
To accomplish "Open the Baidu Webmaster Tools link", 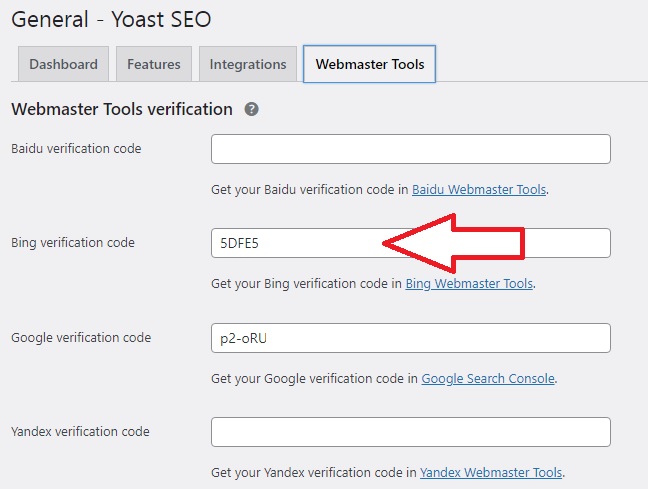I will click(479, 190).
